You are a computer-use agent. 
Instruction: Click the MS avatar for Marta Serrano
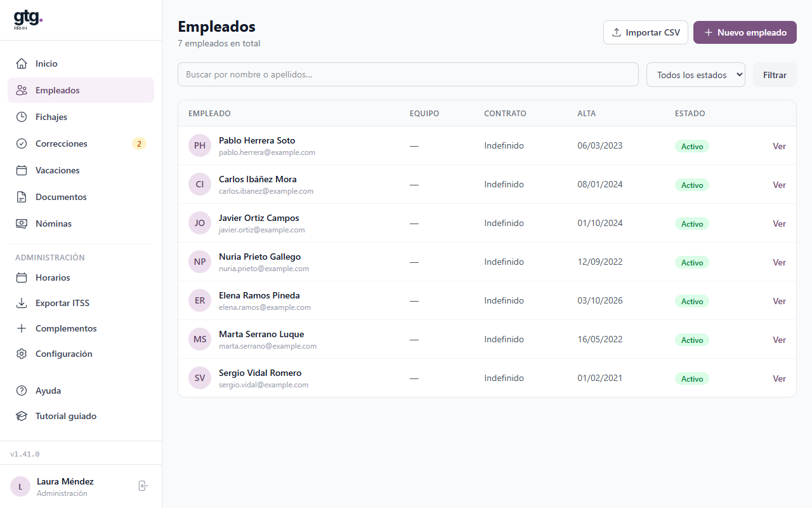[200, 339]
